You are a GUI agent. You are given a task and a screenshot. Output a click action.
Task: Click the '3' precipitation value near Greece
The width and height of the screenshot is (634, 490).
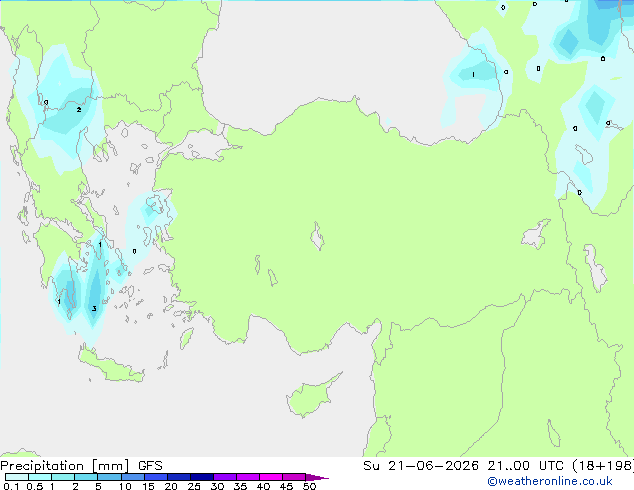(94, 309)
